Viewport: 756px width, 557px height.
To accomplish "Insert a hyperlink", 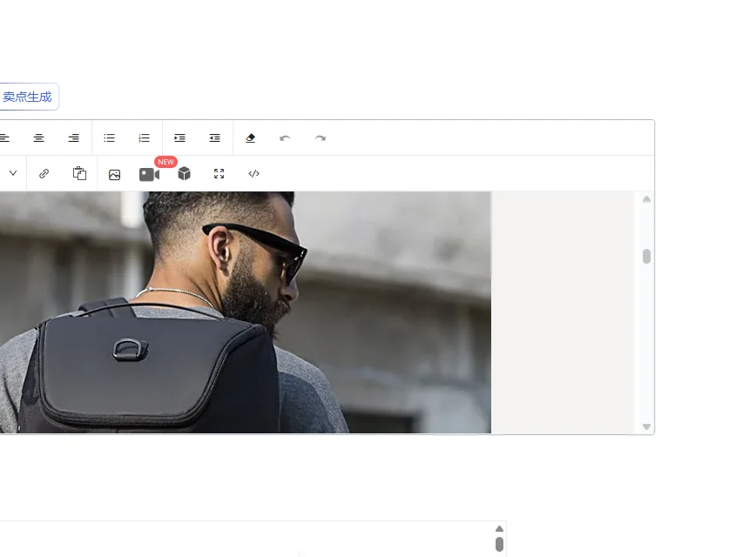I will click(44, 174).
